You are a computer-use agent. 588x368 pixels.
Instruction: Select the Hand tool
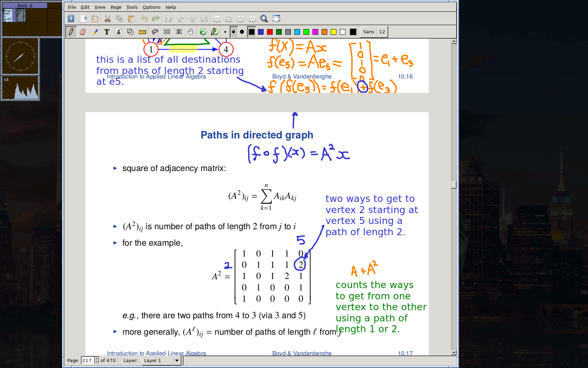pos(191,32)
